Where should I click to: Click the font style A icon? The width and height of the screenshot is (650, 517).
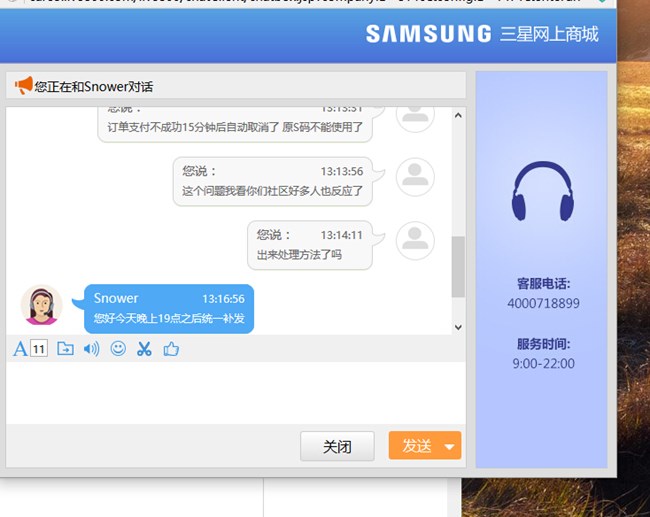coord(20,349)
